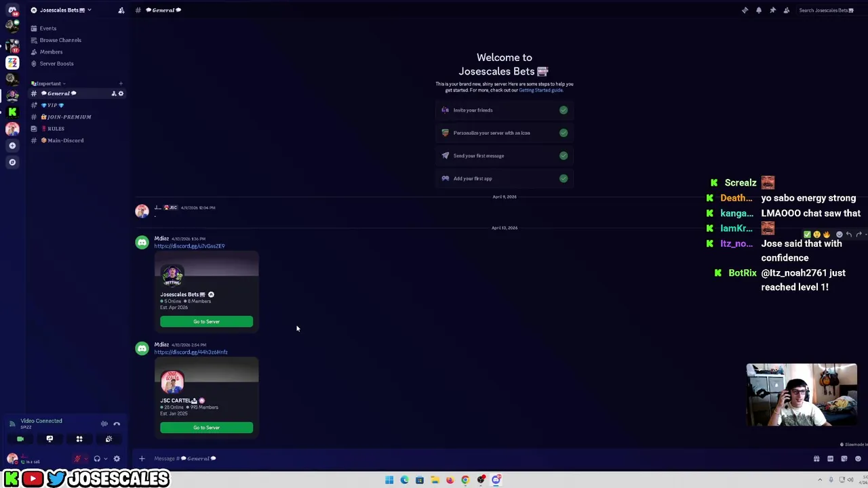Open Server Boosts

(x=56, y=64)
